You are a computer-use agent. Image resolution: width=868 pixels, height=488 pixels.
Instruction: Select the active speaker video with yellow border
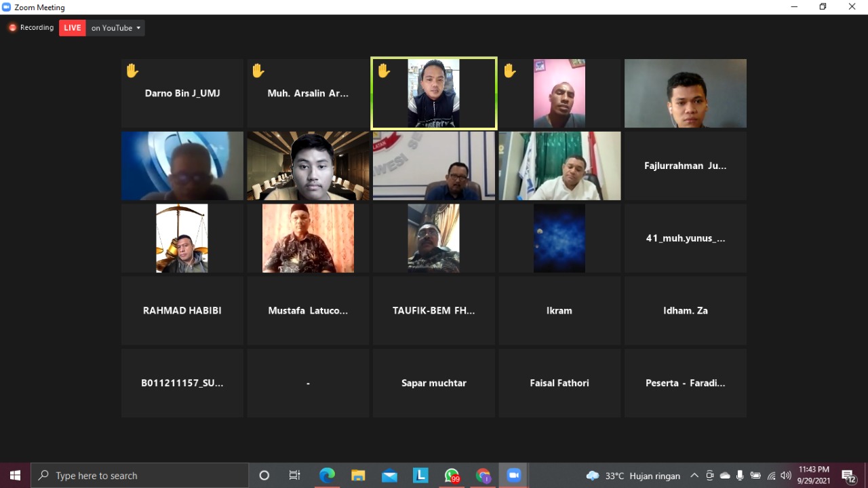(x=434, y=93)
